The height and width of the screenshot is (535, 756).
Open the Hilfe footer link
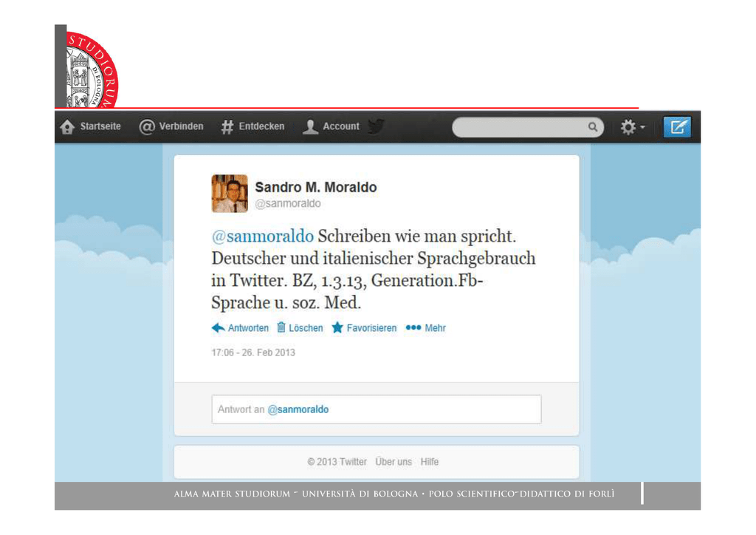pyautogui.click(x=430, y=462)
